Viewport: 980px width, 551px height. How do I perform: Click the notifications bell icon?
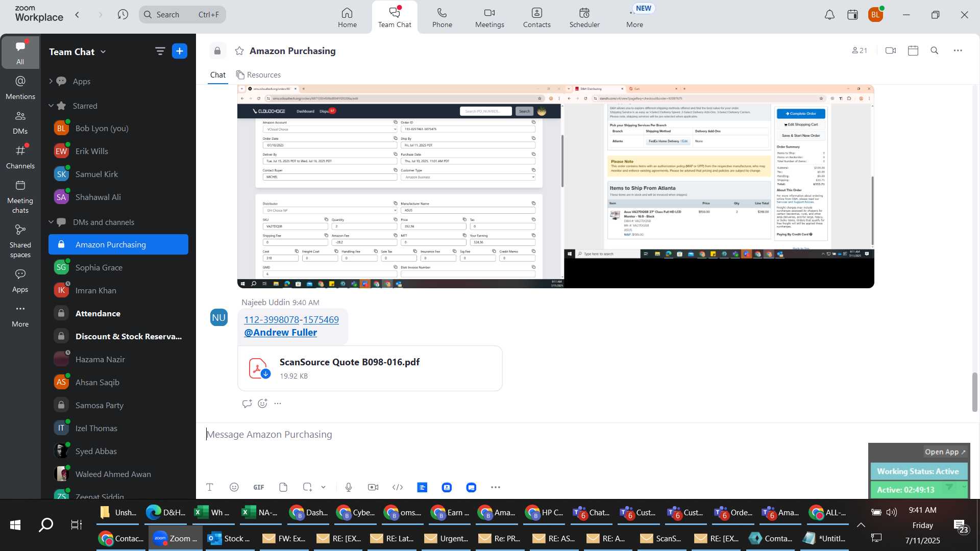[829, 15]
